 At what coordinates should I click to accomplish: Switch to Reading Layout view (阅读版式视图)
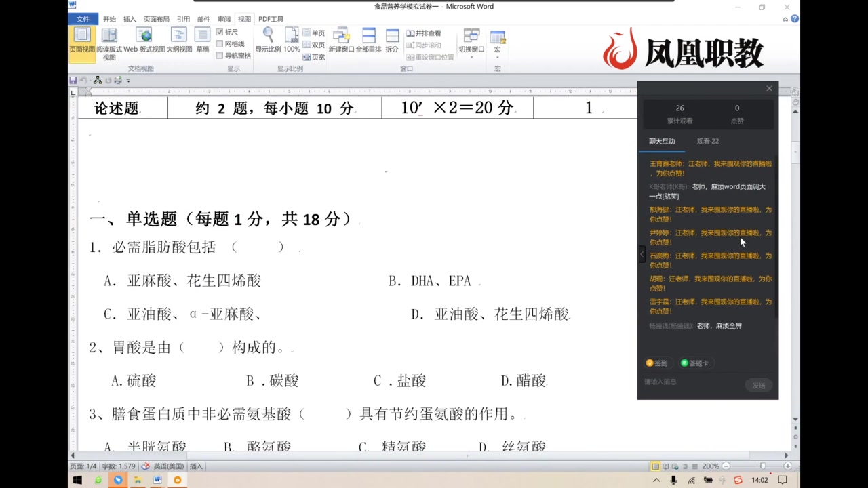(109, 44)
